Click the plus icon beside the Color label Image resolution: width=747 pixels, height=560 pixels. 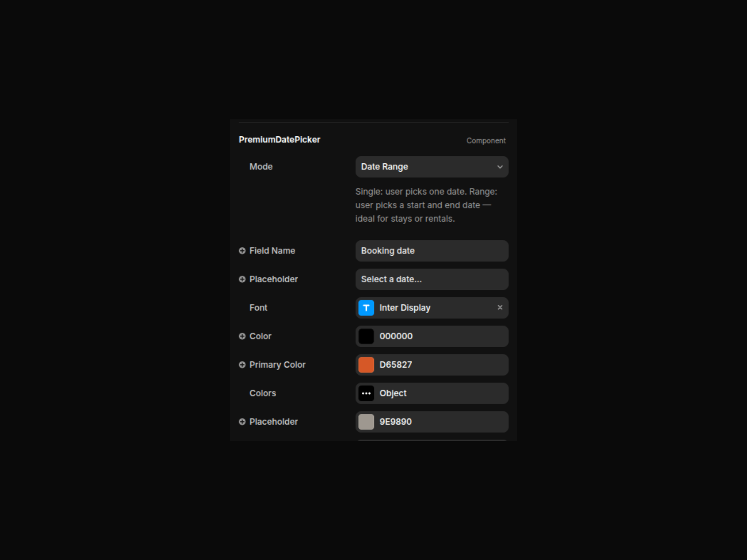pos(242,336)
